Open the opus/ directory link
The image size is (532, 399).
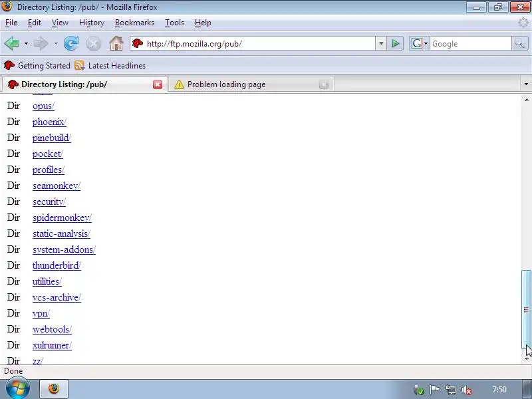(x=43, y=106)
